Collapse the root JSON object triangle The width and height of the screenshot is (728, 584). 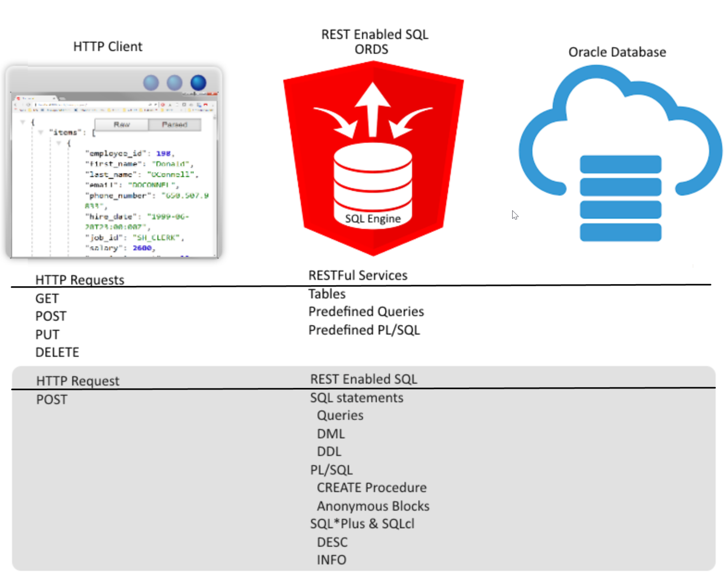tap(22, 122)
